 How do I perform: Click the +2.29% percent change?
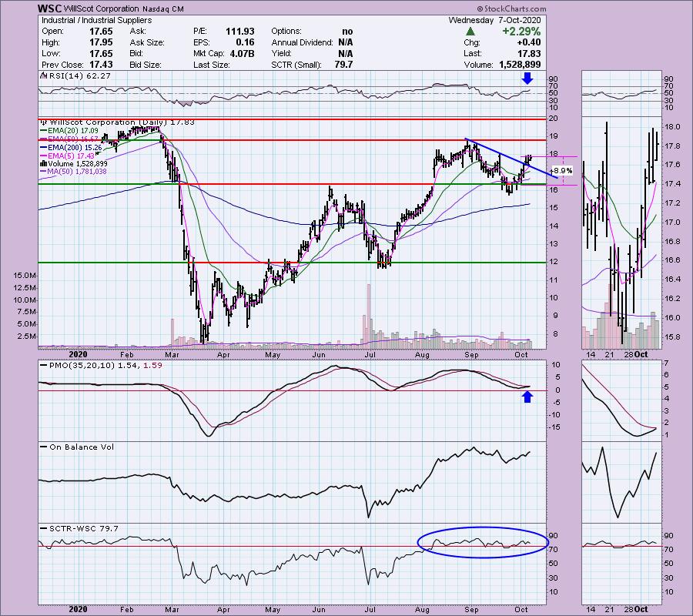click(x=521, y=32)
